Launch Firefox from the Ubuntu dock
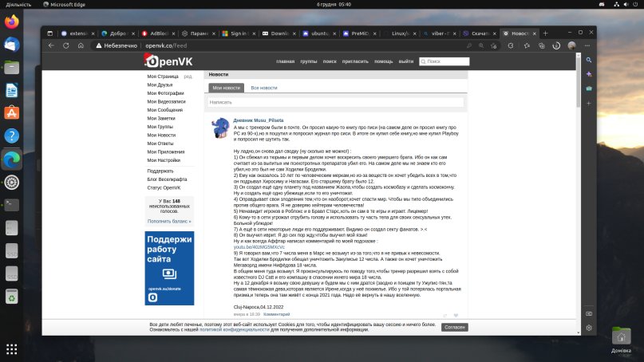The width and height of the screenshot is (644, 362). pyautogui.click(x=11, y=22)
